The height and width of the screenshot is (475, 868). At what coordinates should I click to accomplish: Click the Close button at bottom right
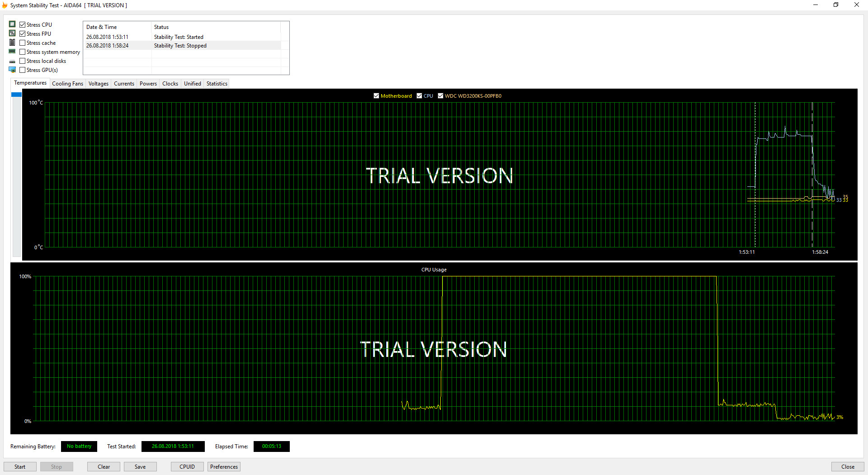[x=848, y=467]
